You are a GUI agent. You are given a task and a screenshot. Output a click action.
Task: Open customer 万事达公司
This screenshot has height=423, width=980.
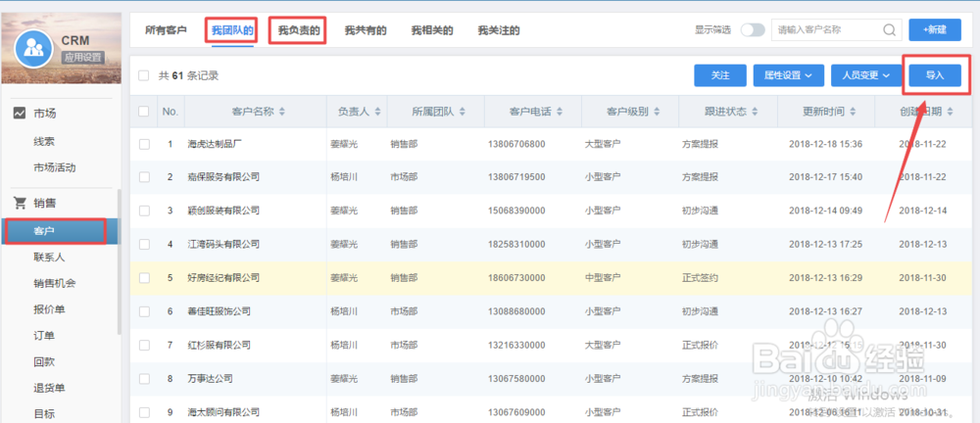pyautogui.click(x=210, y=379)
